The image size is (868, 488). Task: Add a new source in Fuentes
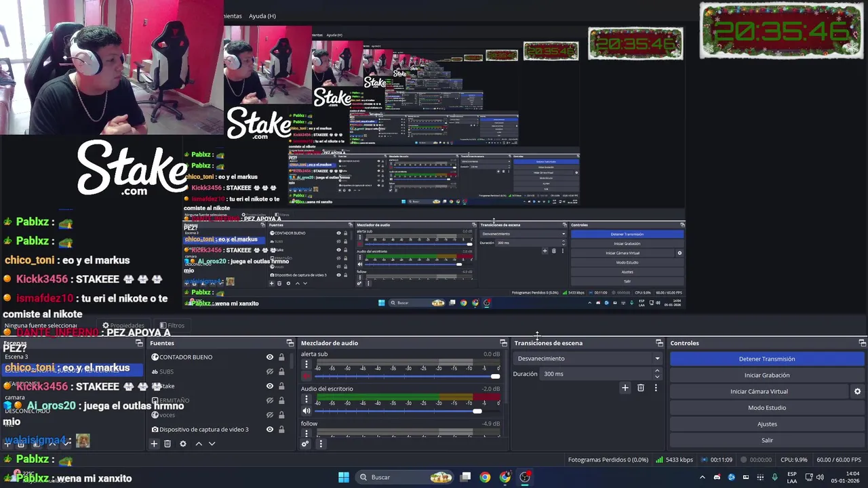point(154,443)
